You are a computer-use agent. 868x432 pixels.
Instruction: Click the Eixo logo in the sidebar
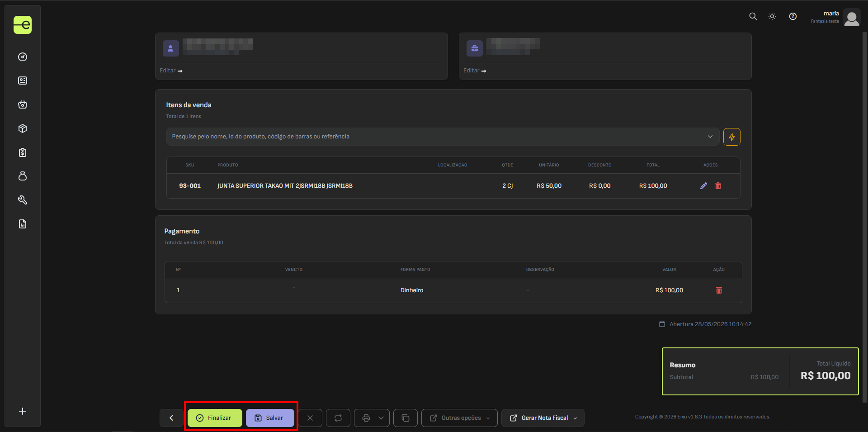23,25
